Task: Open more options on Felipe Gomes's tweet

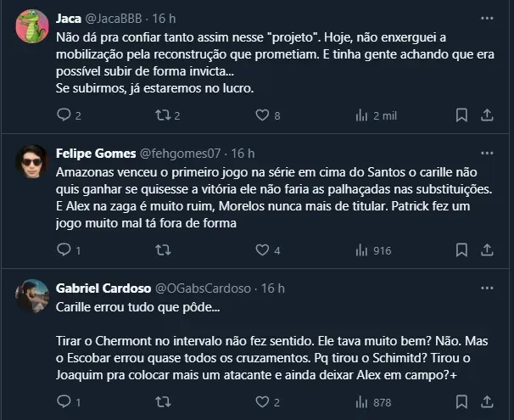Action: pyautogui.click(x=487, y=154)
